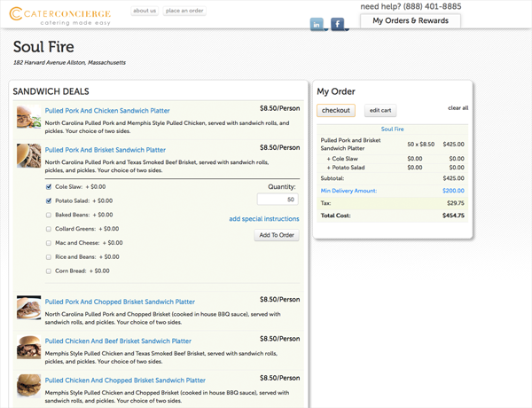The width and height of the screenshot is (532, 408).
Task: Open Pulled Pork And Brisket Sandwich Platter link
Action: click(106, 150)
